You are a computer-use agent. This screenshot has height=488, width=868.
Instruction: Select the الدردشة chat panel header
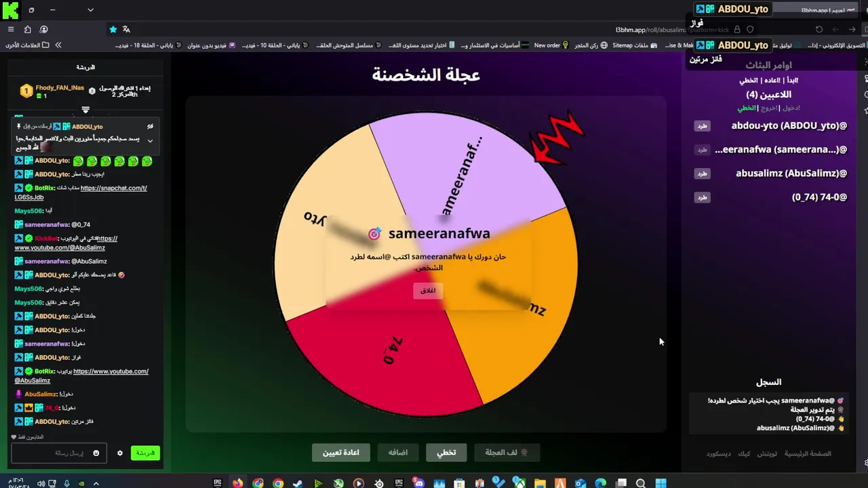[85, 67]
